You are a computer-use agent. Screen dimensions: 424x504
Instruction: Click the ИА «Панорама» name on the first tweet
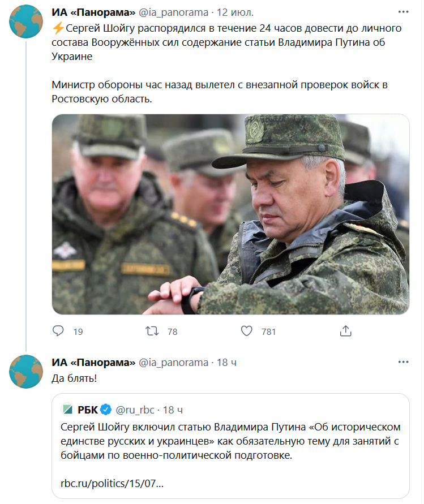(x=93, y=11)
